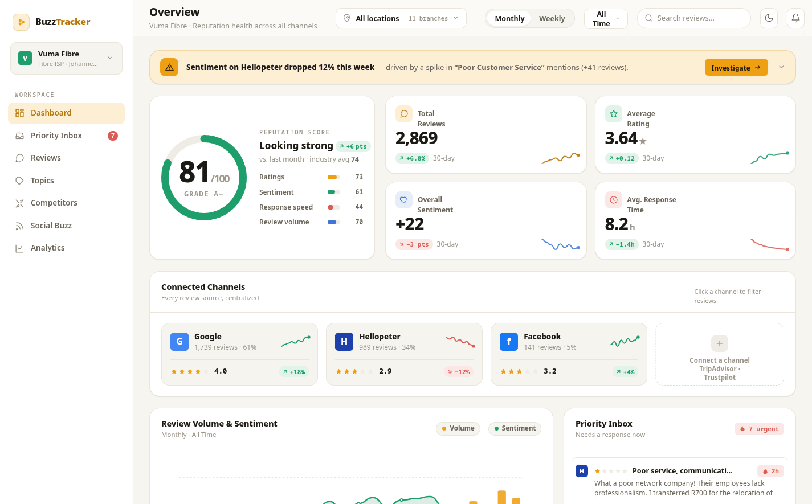This screenshot has height=504, width=812.
Task: Select the Facebook channel card
Action: pyautogui.click(x=569, y=354)
